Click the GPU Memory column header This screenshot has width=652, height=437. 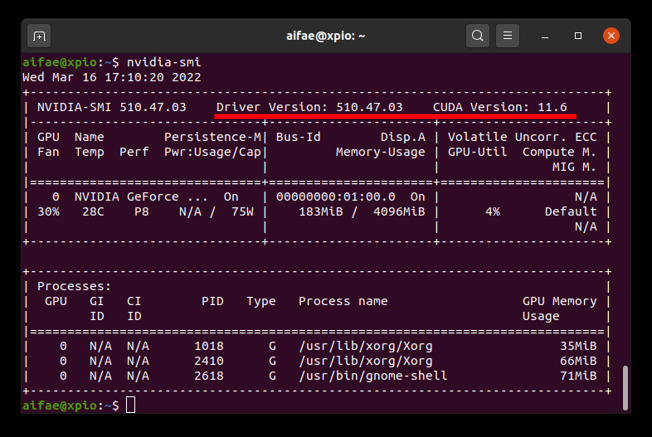[x=559, y=301]
